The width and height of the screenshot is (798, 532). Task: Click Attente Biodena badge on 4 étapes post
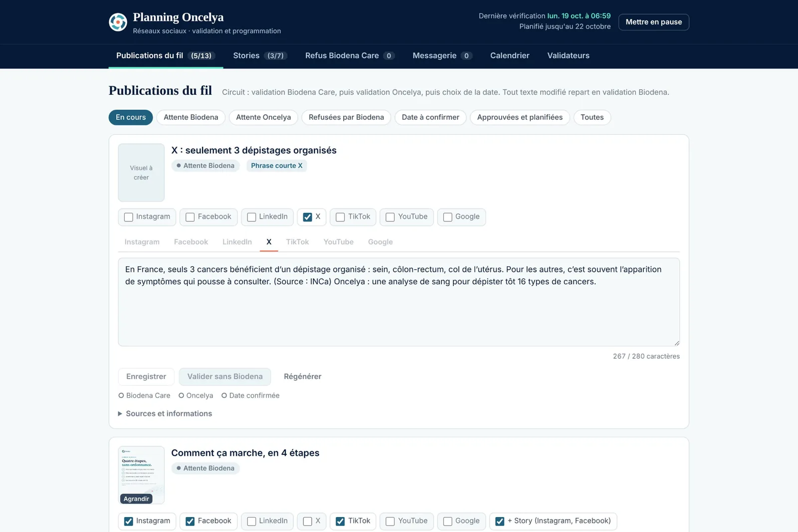[205, 468]
